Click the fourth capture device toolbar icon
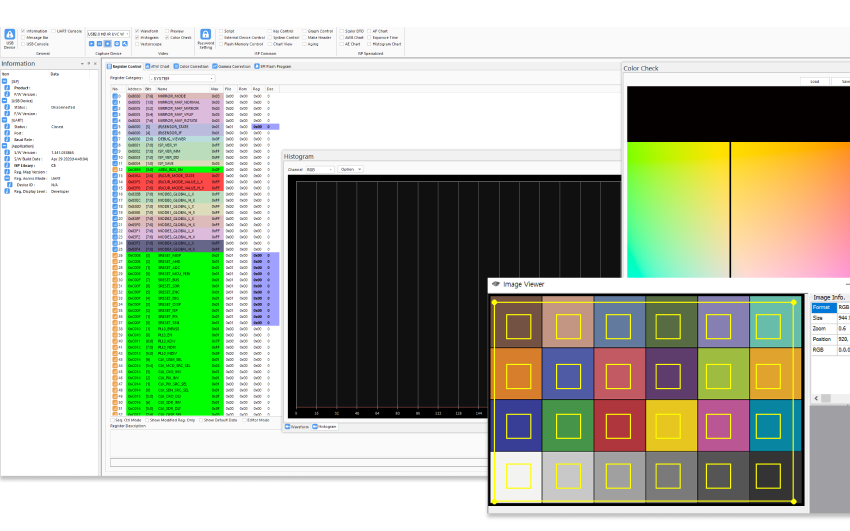The image size is (850, 531). [x=117, y=43]
